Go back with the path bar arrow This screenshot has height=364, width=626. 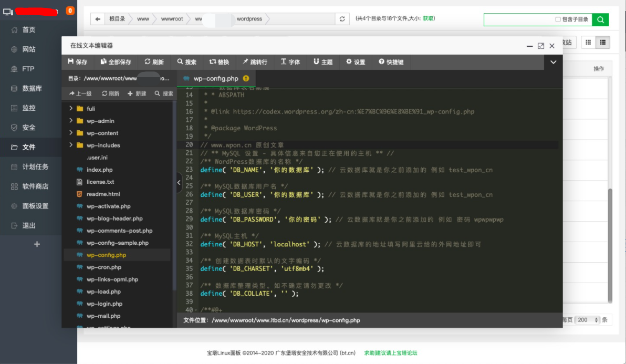pyautogui.click(x=97, y=19)
